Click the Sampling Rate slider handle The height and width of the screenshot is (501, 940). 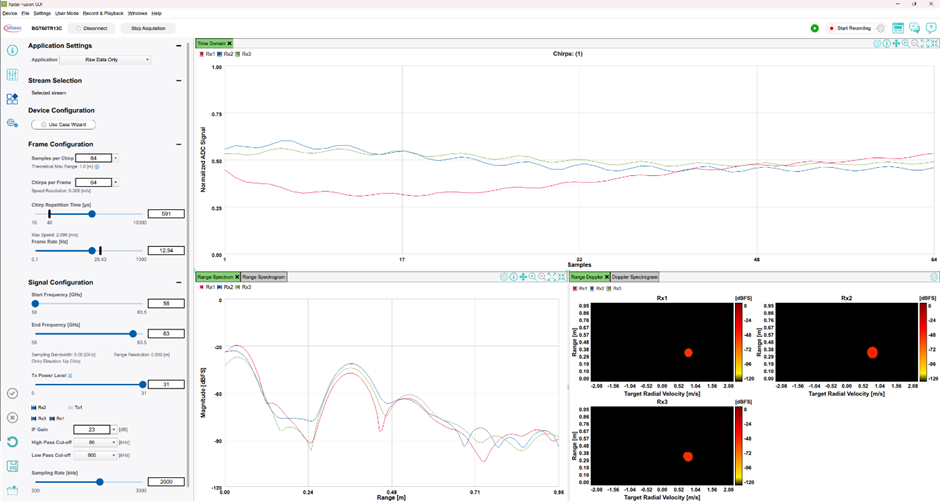(x=100, y=482)
